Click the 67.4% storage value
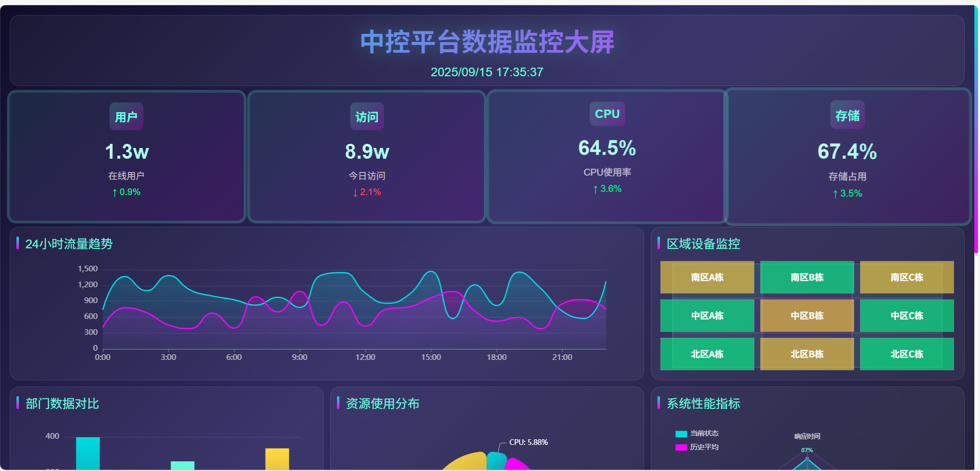The width and height of the screenshot is (980, 471). click(847, 152)
